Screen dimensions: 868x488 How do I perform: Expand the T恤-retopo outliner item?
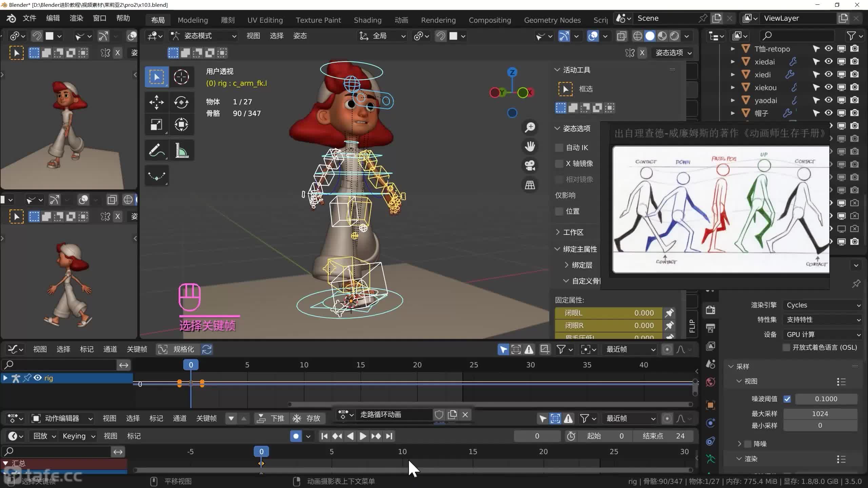[732, 49]
